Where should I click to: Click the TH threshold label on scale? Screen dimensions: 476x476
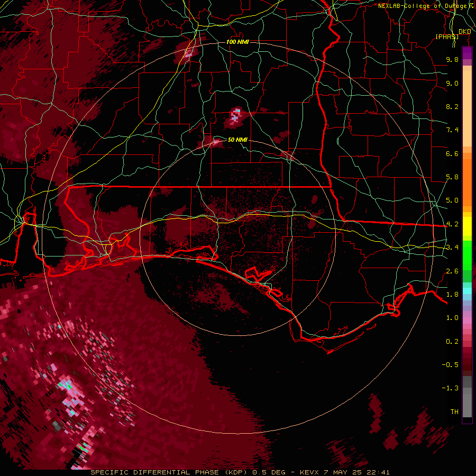tap(454, 412)
